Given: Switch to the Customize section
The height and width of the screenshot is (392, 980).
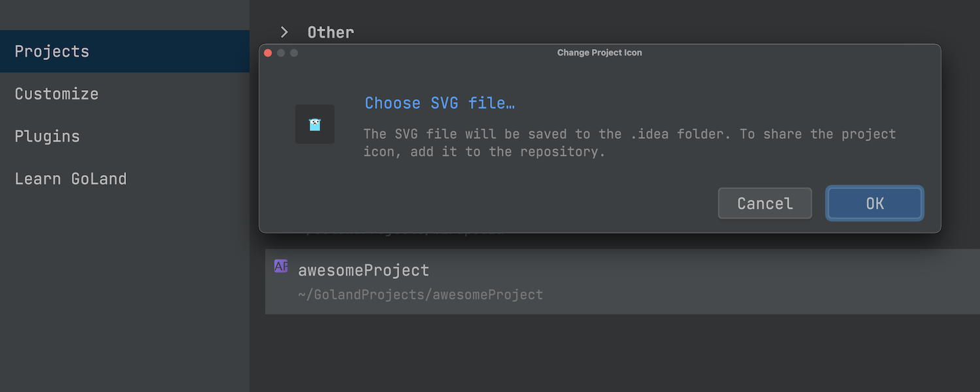Looking at the screenshot, I should click(x=57, y=94).
